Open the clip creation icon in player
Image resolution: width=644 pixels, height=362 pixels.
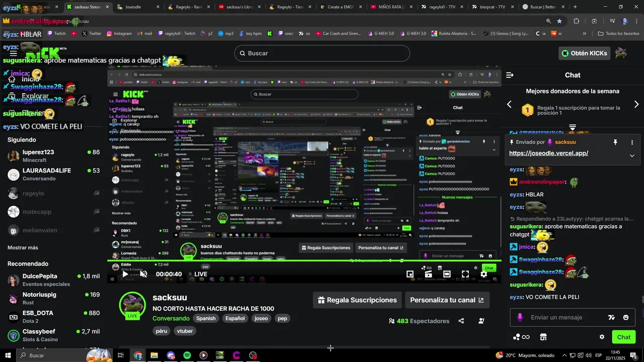tap(428, 274)
